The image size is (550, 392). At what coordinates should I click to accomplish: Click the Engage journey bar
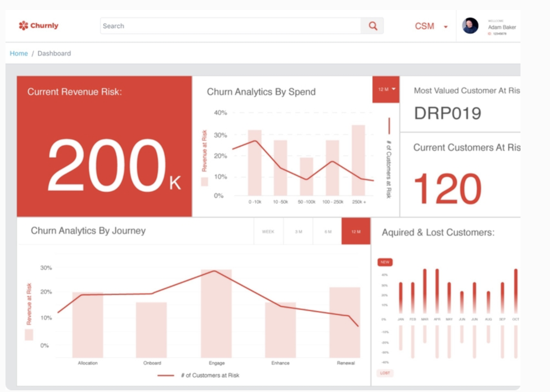(x=216, y=314)
